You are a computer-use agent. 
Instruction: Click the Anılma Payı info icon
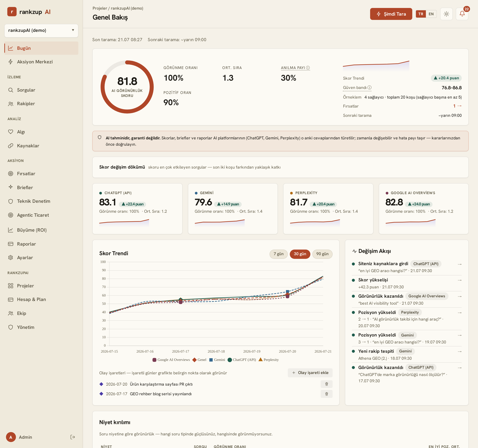[308, 68]
